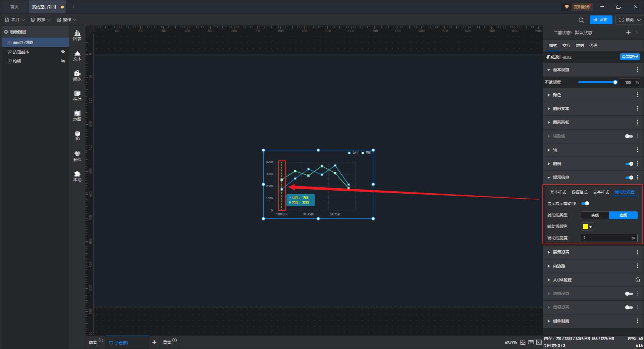This screenshot has width=644, height=349.
Task: Click the 辅助线宽度 input field
Action: [609, 238]
